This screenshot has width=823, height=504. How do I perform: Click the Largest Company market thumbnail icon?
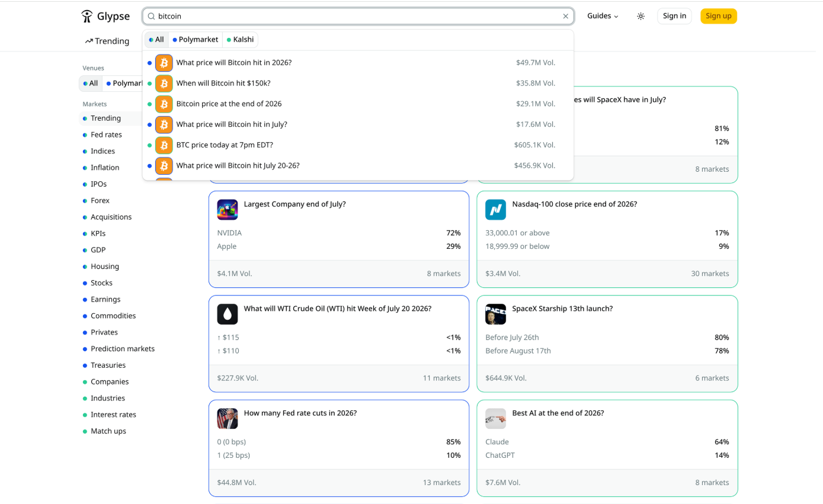(x=228, y=210)
